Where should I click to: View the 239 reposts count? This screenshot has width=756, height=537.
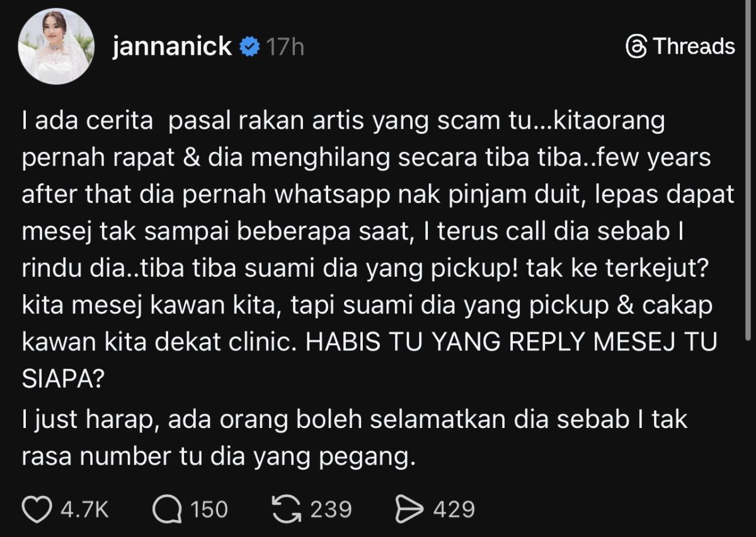pyautogui.click(x=331, y=509)
